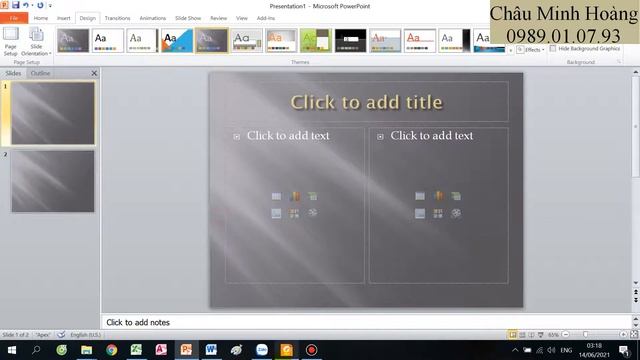This screenshot has width=640, height=360.
Task: Switch to the Insert ribbon tab
Action: pyautogui.click(x=63, y=18)
